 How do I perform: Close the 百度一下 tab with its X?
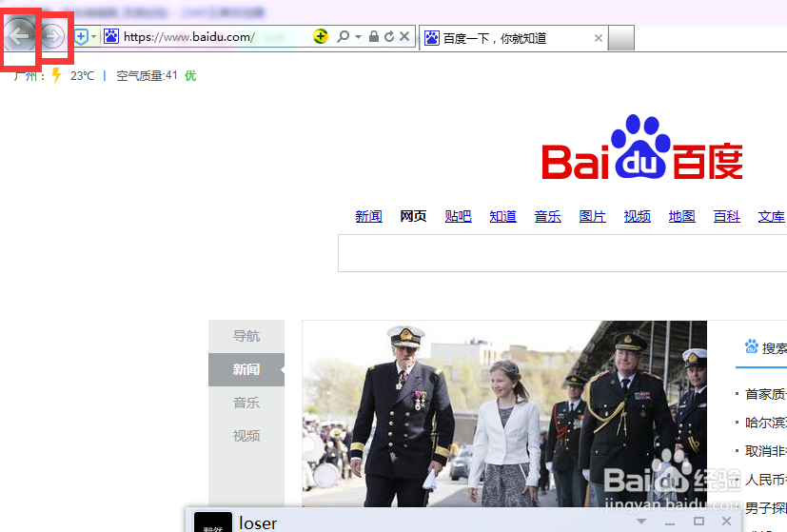coord(598,38)
